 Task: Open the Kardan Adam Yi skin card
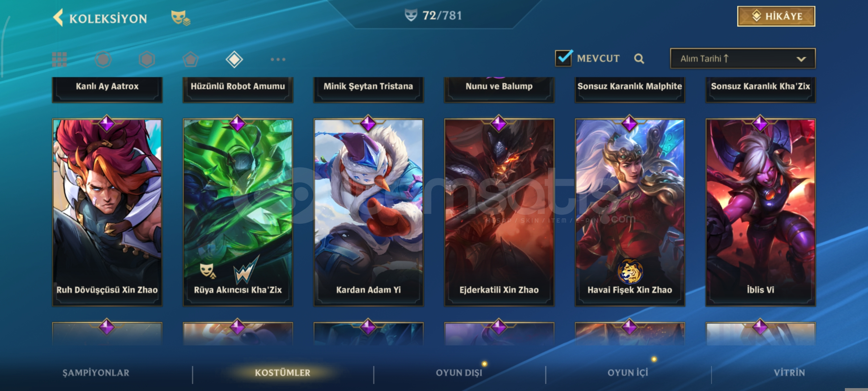tap(368, 213)
